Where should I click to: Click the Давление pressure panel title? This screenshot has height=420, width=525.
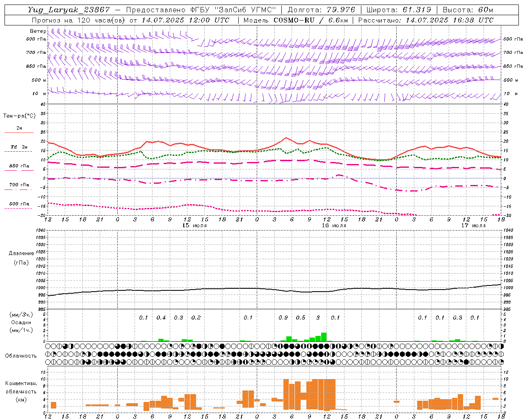click(x=21, y=253)
